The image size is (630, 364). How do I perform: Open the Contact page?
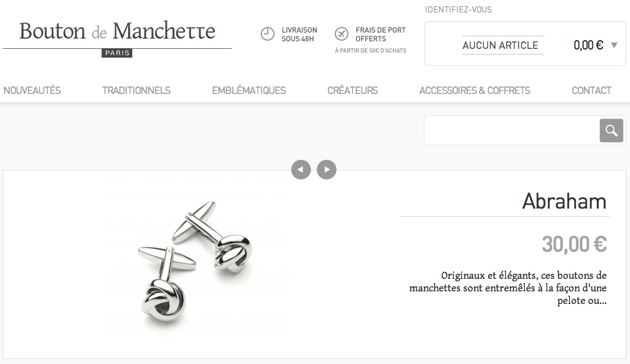[591, 90]
